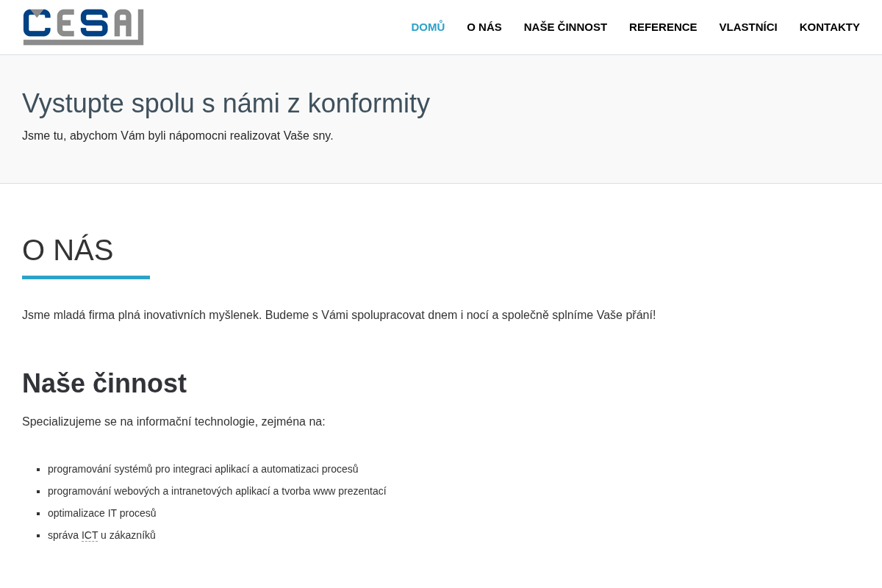Click the list item about integraci aplikací
This screenshot has height=588, width=882.
[x=203, y=469]
